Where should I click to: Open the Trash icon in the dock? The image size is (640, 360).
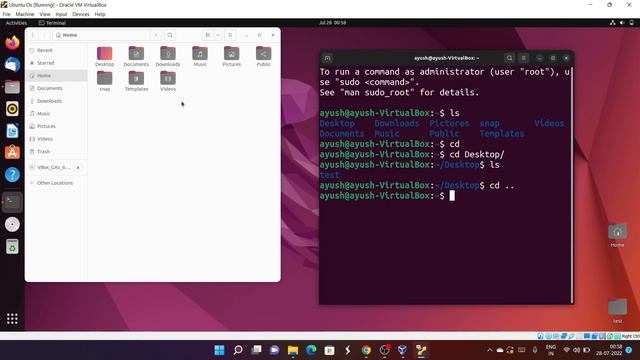click(12, 247)
